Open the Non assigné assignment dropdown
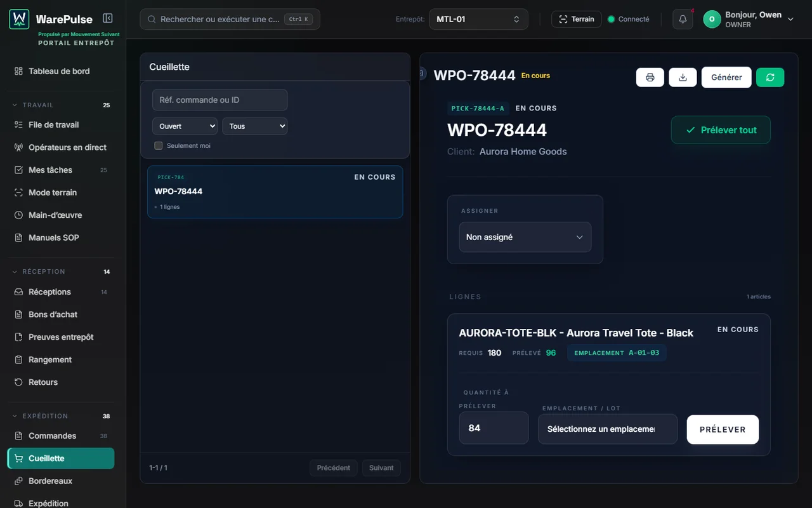This screenshot has width=812, height=508. 525,237
